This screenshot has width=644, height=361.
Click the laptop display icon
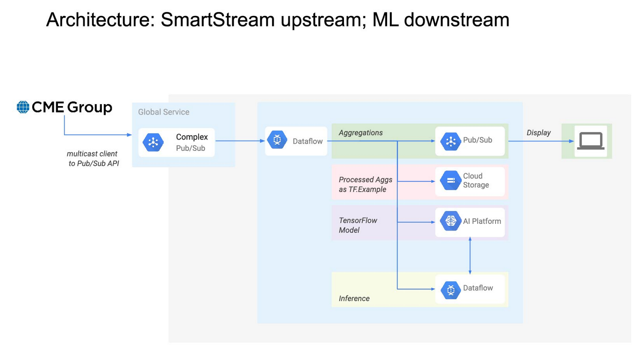[x=591, y=141]
